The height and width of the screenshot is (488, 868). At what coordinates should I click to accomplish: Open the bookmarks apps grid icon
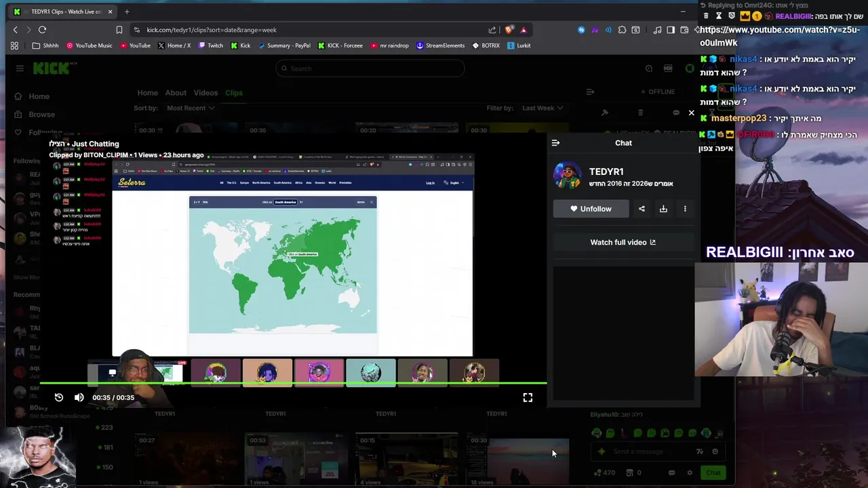14,45
